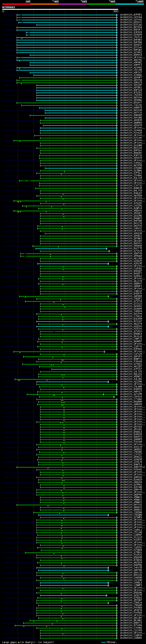Select the UniRef100_Q7Q292 label
146x644 pixels.
point(131,203)
